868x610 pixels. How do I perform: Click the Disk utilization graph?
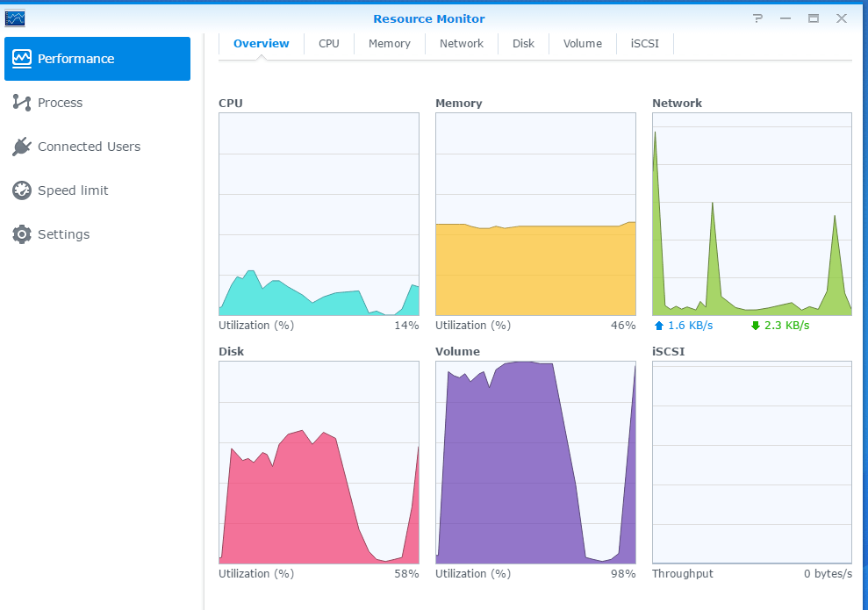(x=319, y=463)
